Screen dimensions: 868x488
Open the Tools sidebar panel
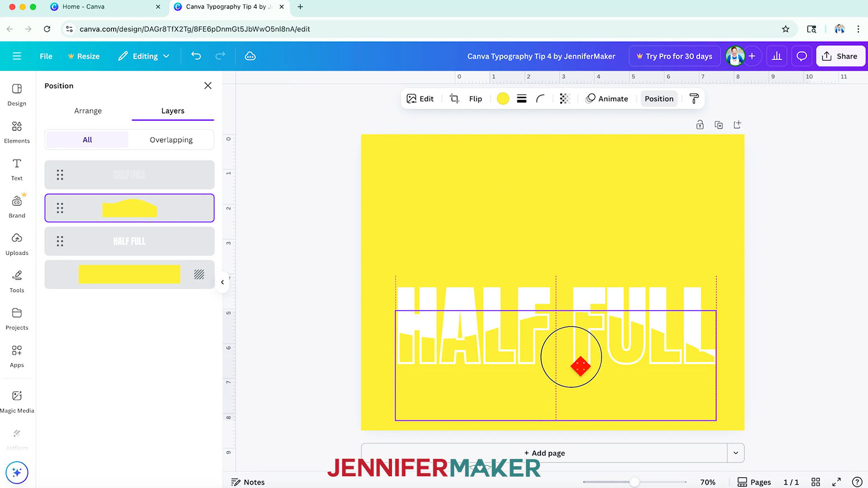(17, 281)
